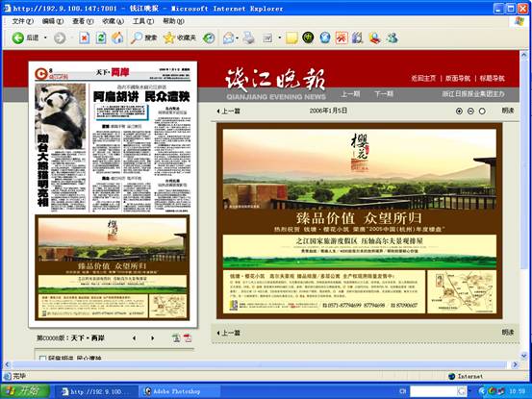Click the 标题导航 link
Screen dimensions: 532x399
pyautogui.click(x=493, y=78)
